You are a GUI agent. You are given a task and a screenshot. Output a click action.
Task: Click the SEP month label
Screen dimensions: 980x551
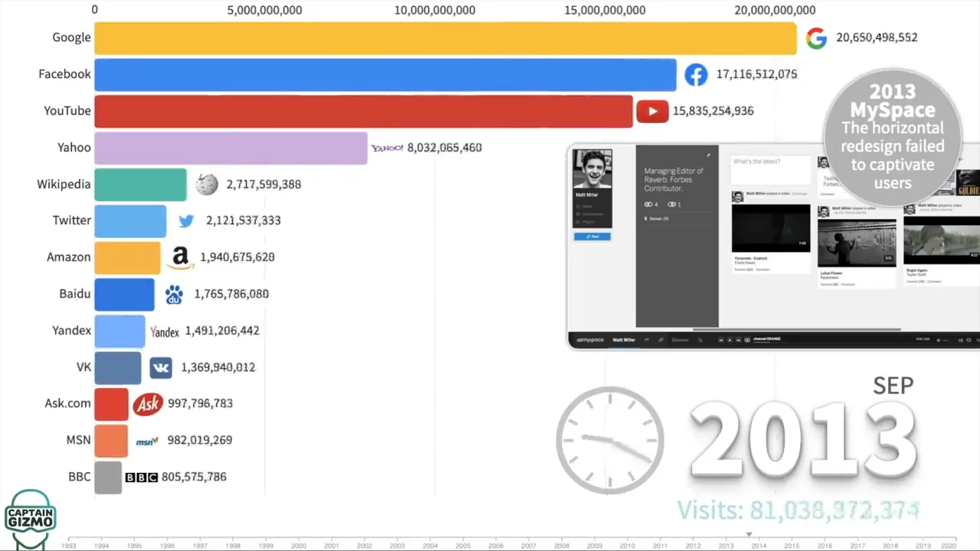point(893,385)
